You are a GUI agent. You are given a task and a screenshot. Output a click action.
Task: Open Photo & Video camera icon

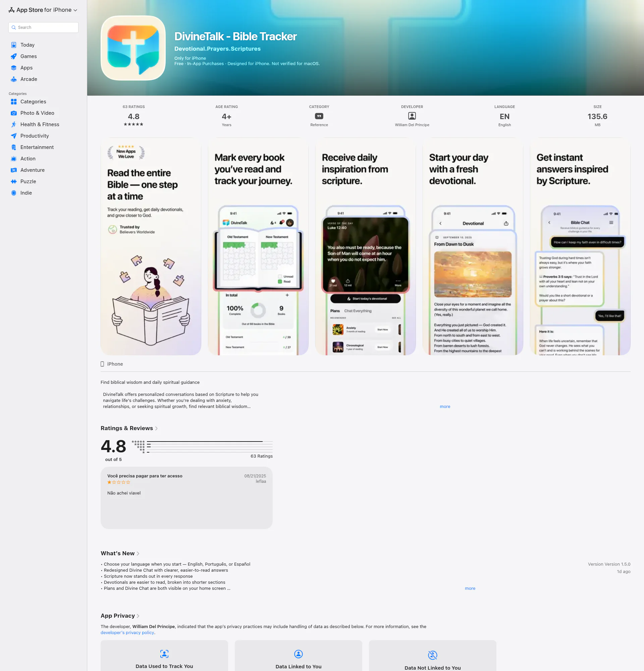[x=14, y=113]
